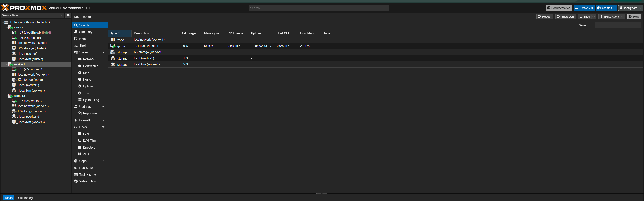Open the LVM-Thin disks view
The image size is (644, 201).
pyautogui.click(x=89, y=140)
